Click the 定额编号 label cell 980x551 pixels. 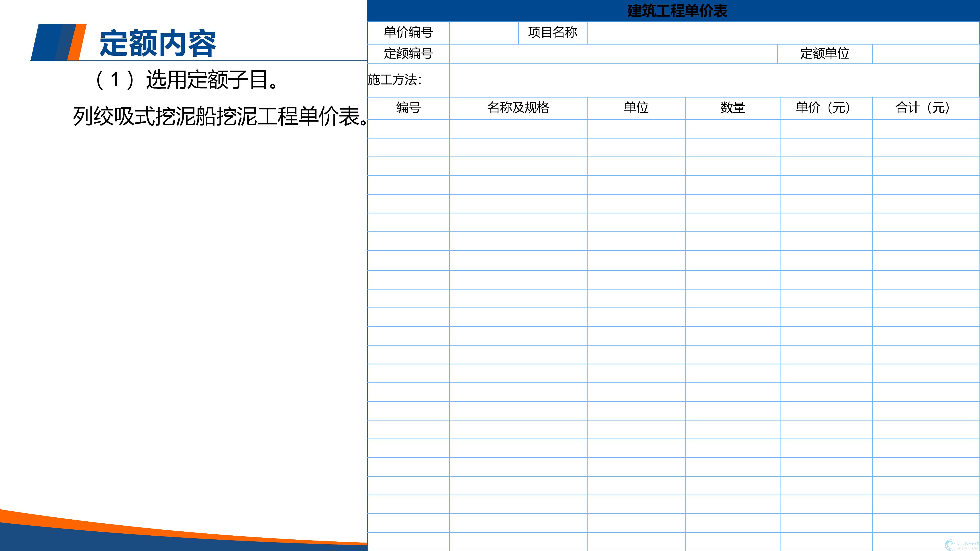(408, 54)
